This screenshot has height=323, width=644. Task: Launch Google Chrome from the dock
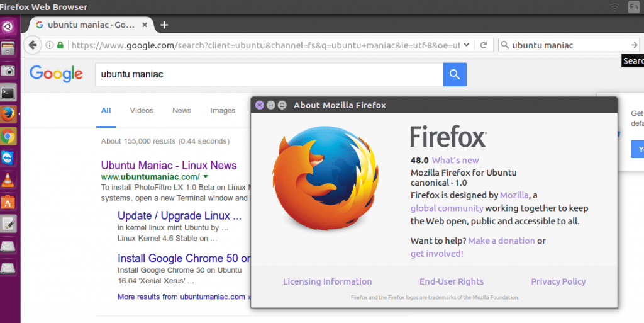pyautogui.click(x=8, y=137)
